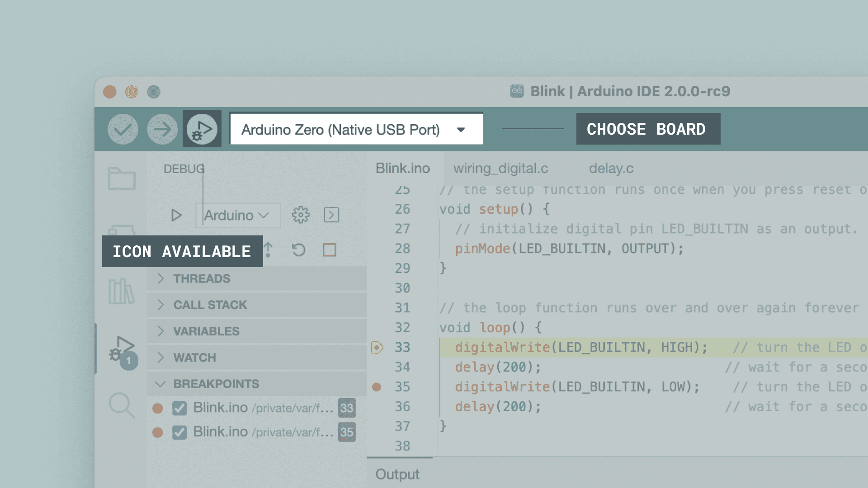Enable the Arduino debugger toggle
The height and width of the screenshot is (488, 868).
201,129
